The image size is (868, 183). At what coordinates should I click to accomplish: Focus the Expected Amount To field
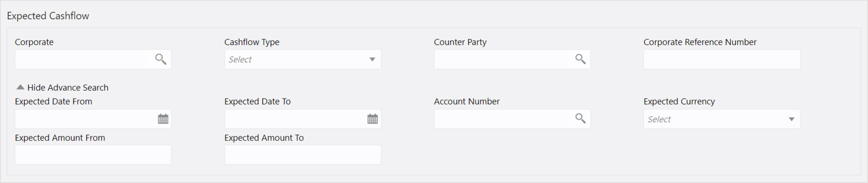(303, 155)
